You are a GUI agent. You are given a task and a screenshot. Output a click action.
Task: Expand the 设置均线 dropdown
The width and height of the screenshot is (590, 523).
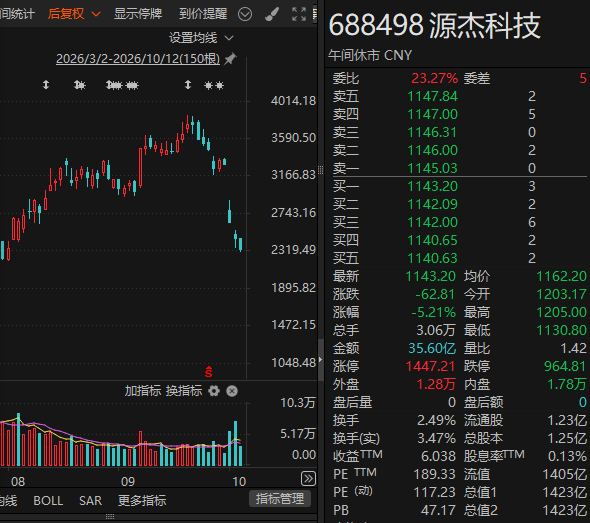201,38
